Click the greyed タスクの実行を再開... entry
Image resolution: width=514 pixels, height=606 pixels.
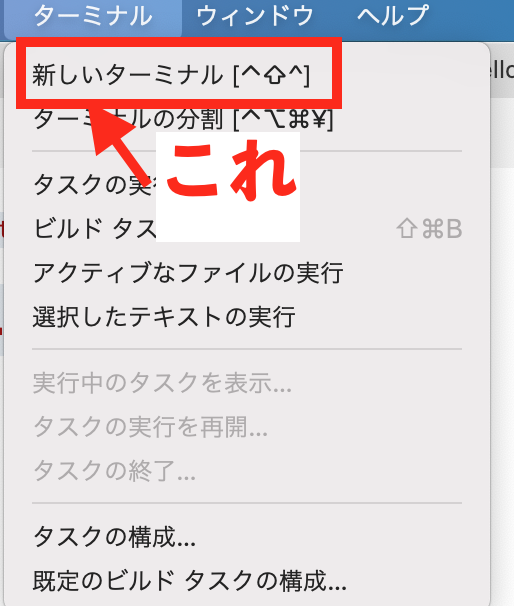tap(247, 427)
